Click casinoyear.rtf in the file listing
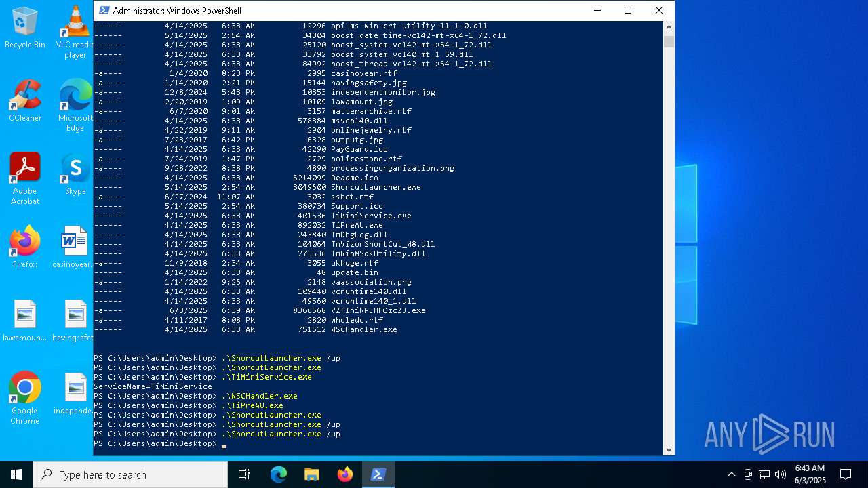This screenshot has width=868, height=488. click(364, 73)
